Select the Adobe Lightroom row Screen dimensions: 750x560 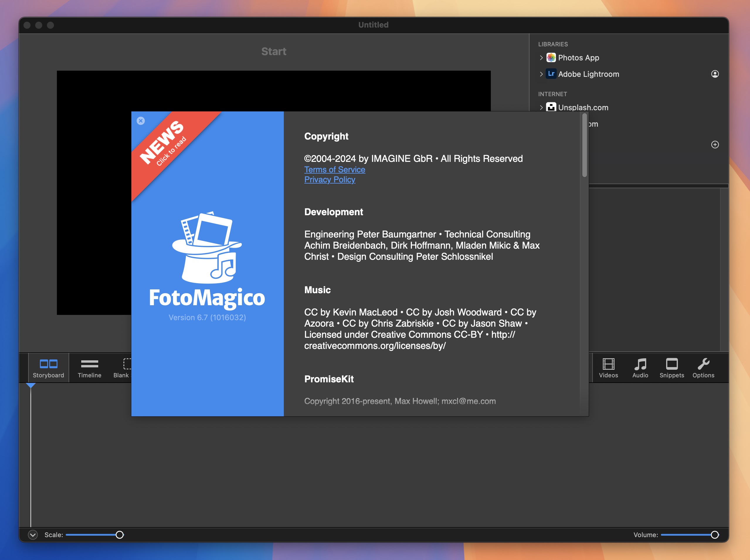(629, 74)
